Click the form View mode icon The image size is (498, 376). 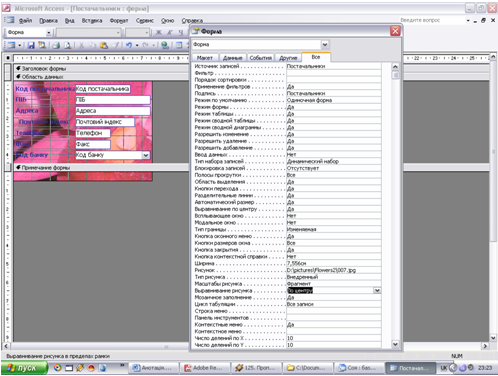[11, 45]
